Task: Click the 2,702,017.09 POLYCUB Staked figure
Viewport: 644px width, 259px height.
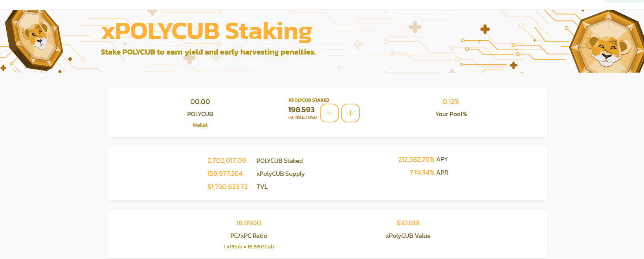Action: click(x=227, y=161)
